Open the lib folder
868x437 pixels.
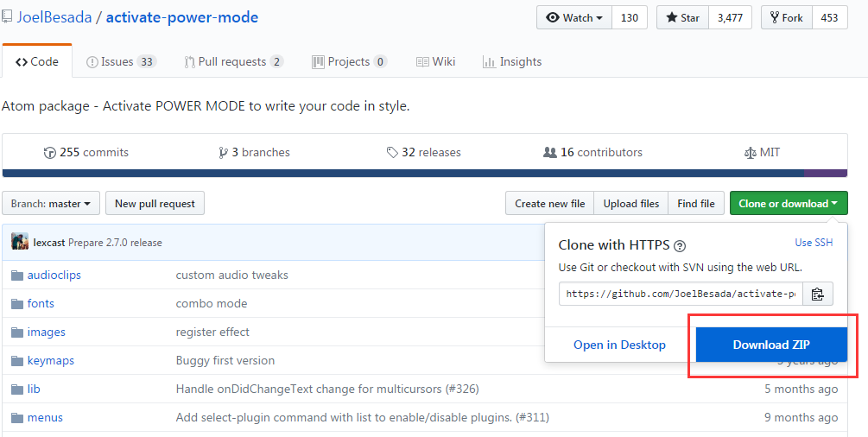pyautogui.click(x=34, y=389)
